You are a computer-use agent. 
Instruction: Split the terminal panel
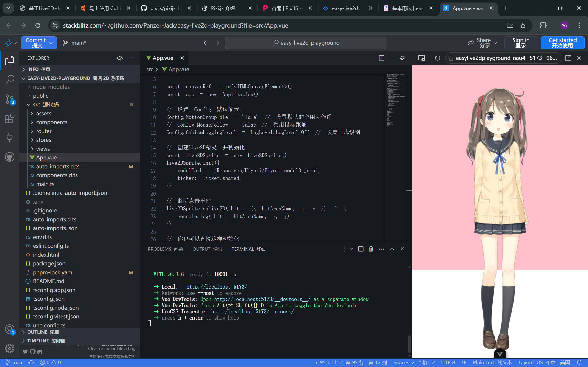click(x=361, y=249)
